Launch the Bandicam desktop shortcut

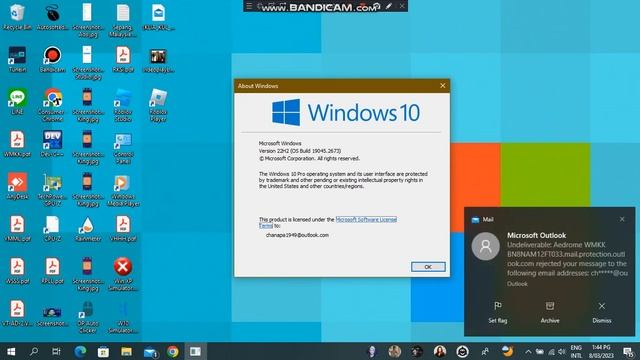point(52,60)
